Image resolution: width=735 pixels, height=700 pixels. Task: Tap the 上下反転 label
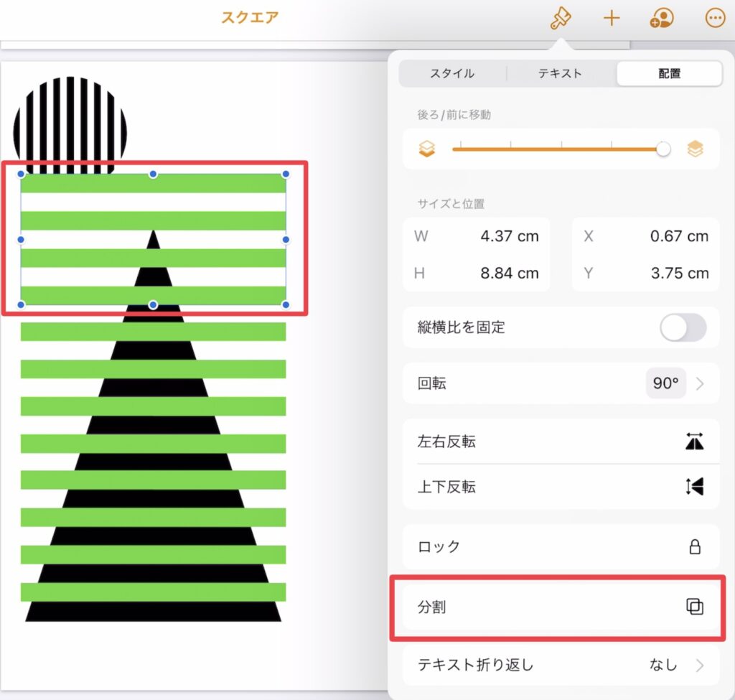tap(446, 487)
